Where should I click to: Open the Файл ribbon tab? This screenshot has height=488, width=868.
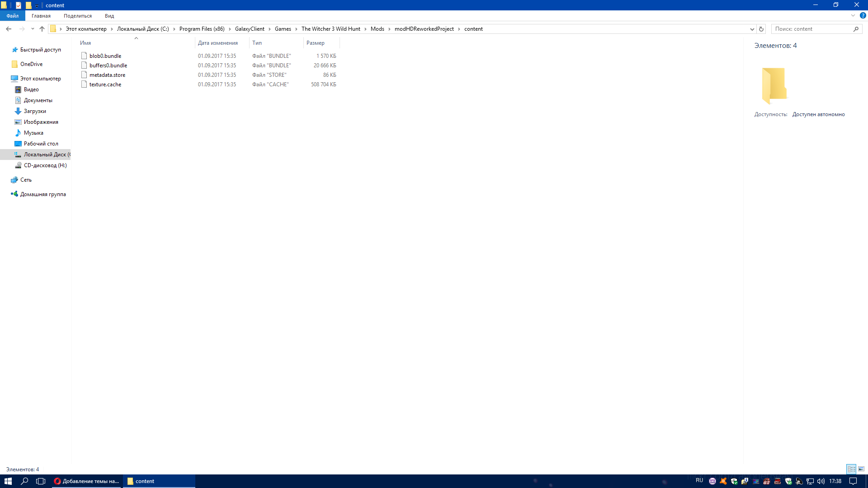12,16
